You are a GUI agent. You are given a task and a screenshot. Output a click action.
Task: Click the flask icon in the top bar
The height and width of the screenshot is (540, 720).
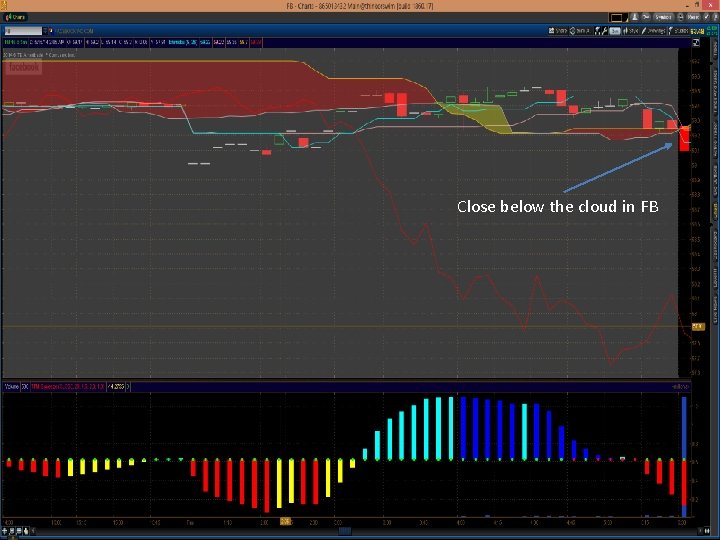[635, 17]
